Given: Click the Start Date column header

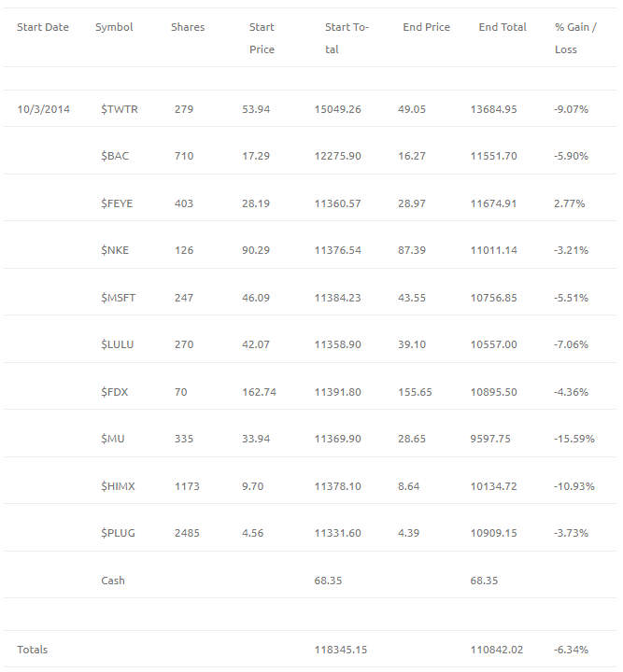Looking at the screenshot, I should (x=43, y=27).
